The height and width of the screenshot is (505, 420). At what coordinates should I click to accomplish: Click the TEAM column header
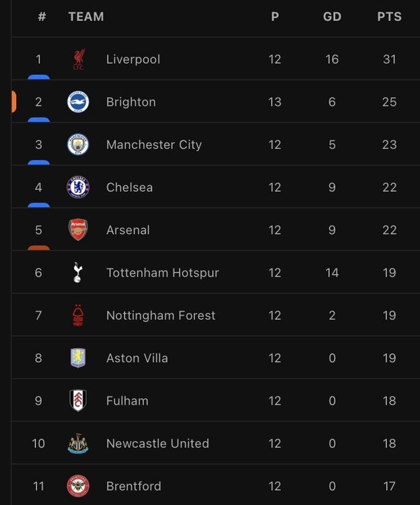(x=86, y=16)
